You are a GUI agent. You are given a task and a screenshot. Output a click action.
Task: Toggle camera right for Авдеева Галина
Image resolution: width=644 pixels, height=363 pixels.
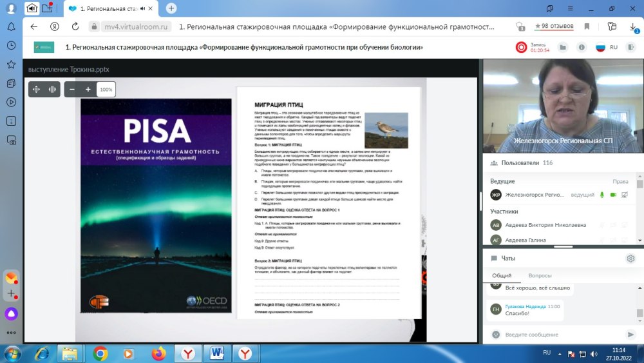point(613,240)
